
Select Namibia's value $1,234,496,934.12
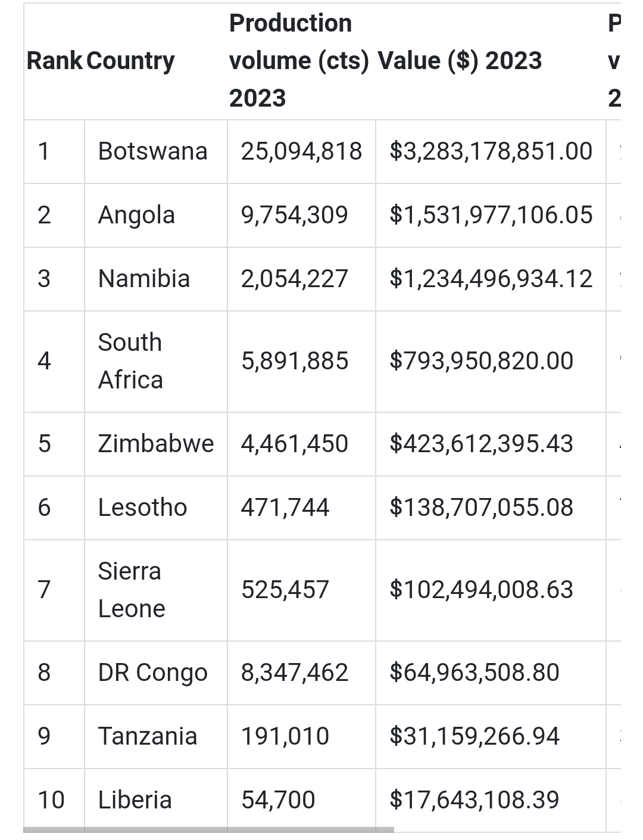(491, 279)
